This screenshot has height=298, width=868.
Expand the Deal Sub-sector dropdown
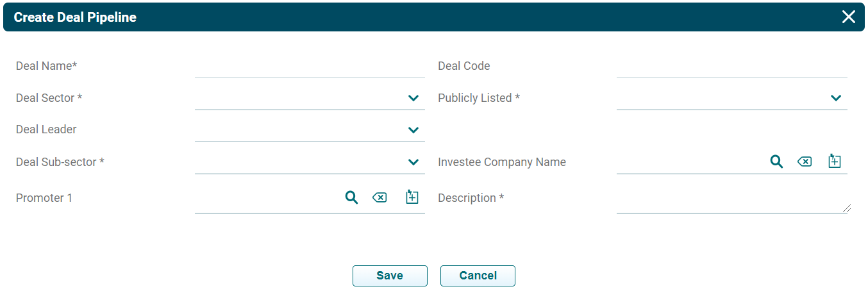(x=413, y=162)
